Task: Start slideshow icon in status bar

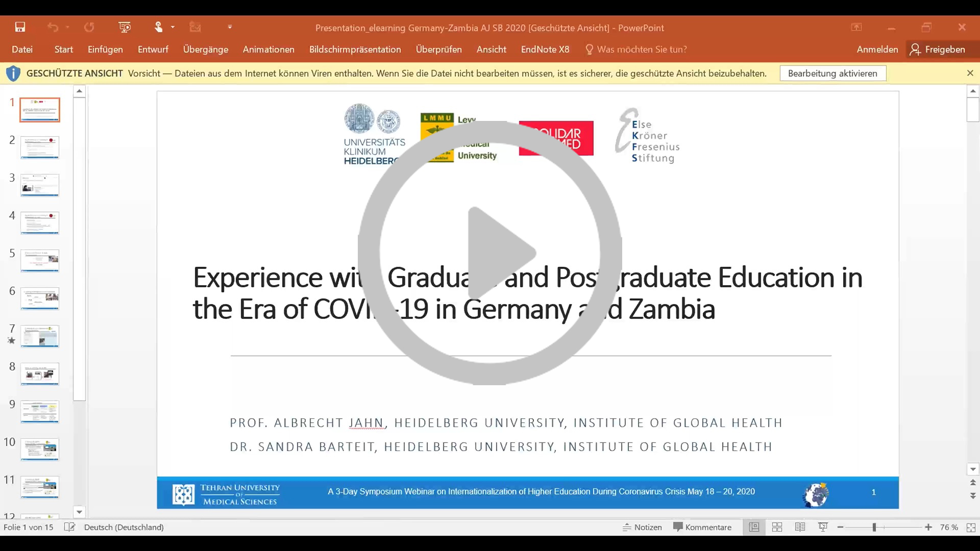Action: click(x=823, y=527)
